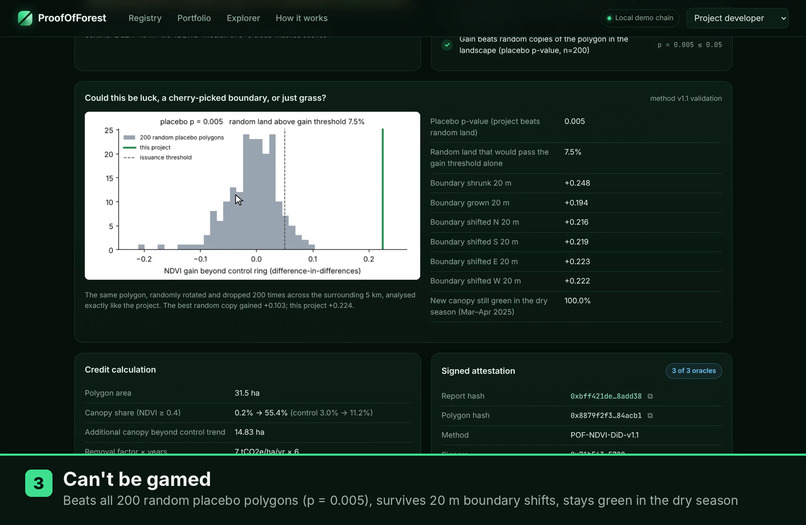Click the ProofOfForest leaf logo icon
This screenshot has height=525, width=806.
[x=25, y=18]
